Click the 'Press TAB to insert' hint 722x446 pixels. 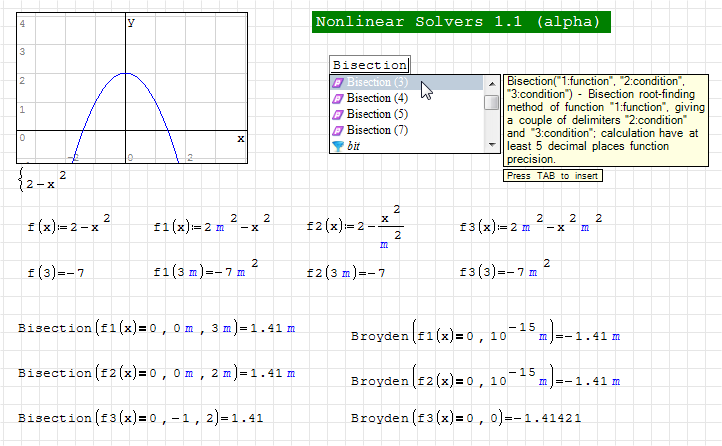pos(553,176)
